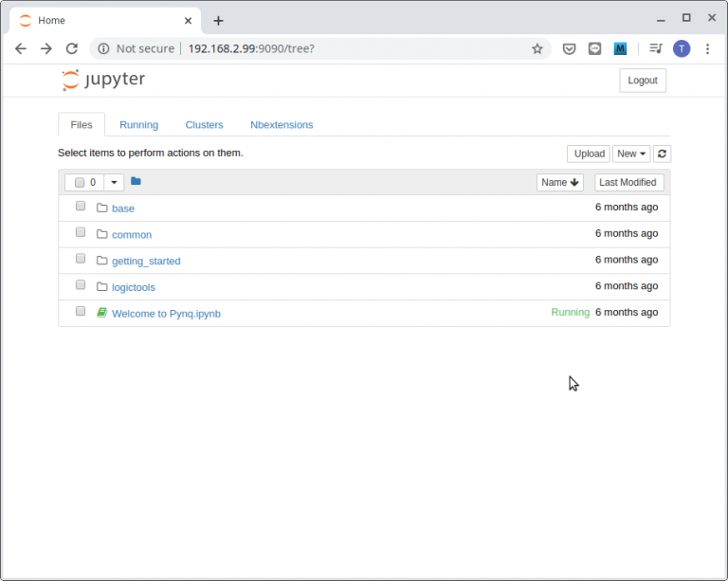728x581 pixels.
Task: Open the getting_started folder link
Action: coord(146,261)
